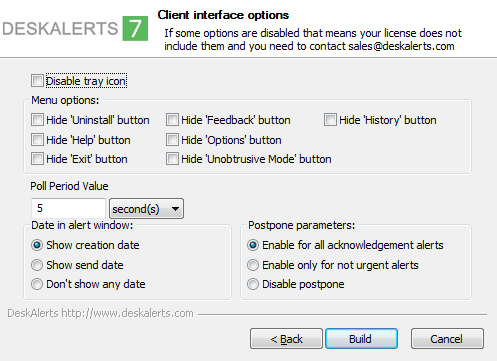Tick Hide 'Options' button checkbox
497x361 pixels.
(x=172, y=140)
